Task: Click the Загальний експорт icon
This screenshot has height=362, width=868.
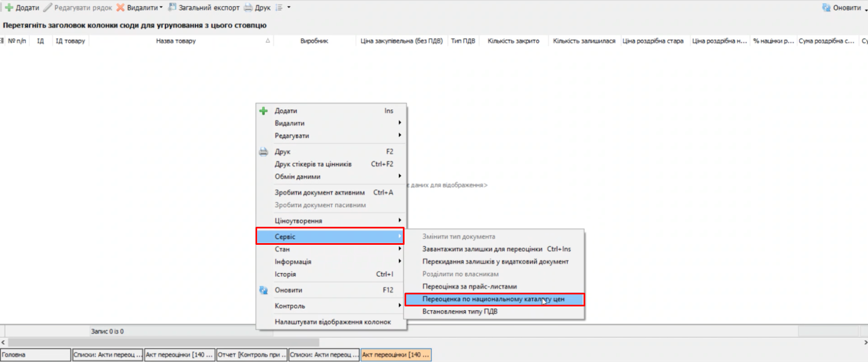Action: pyautogui.click(x=173, y=8)
